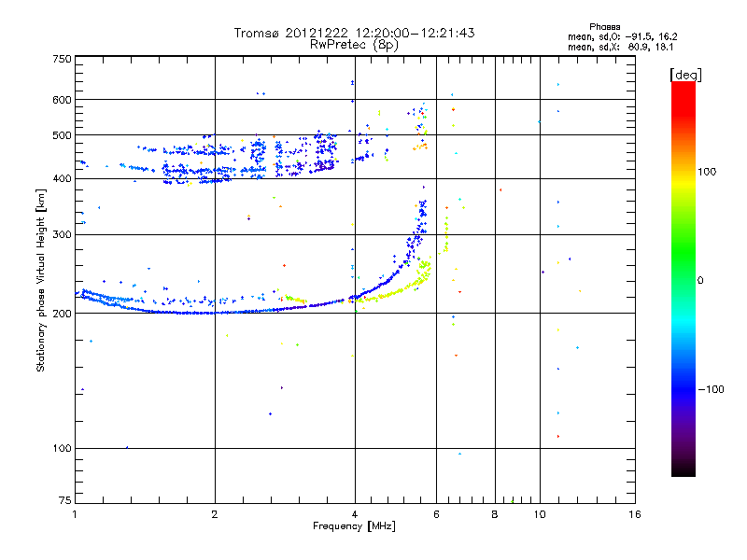747x560 pixels.
Task: Click the x-axis '2' tick label
Action: [x=215, y=514]
